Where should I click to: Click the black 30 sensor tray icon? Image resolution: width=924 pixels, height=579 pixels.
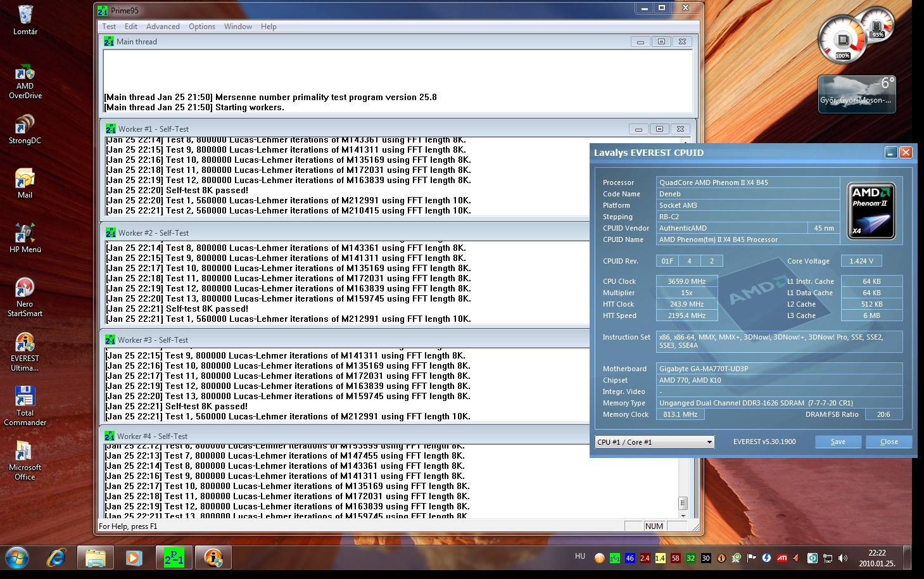[706, 558]
